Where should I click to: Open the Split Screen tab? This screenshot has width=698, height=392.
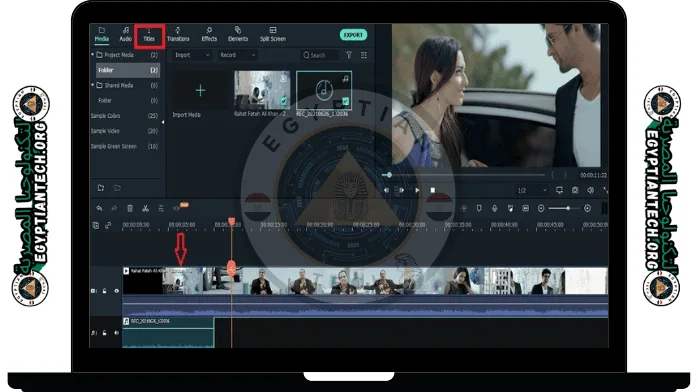(273, 35)
